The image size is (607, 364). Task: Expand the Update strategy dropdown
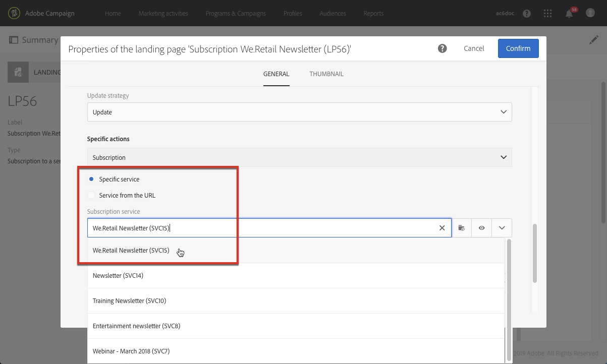tap(300, 112)
